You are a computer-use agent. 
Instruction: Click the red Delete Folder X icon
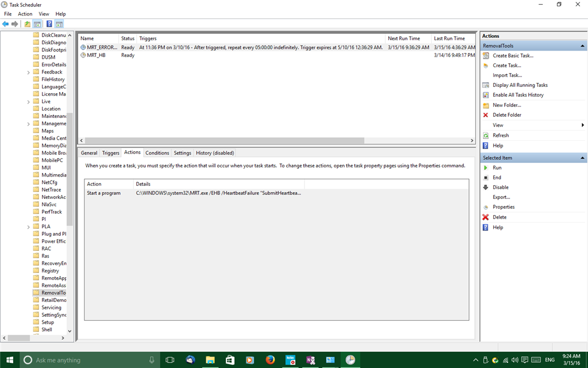tap(486, 115)
